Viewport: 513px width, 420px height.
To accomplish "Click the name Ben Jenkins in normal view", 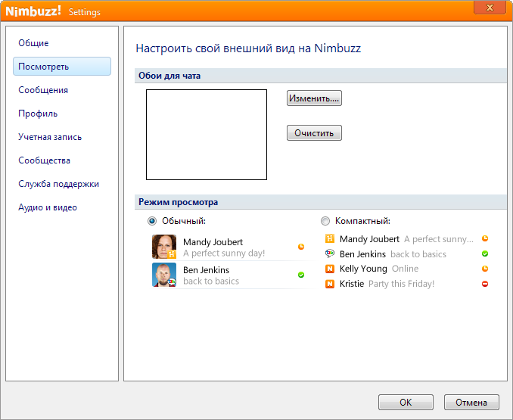I will (206, 270).
